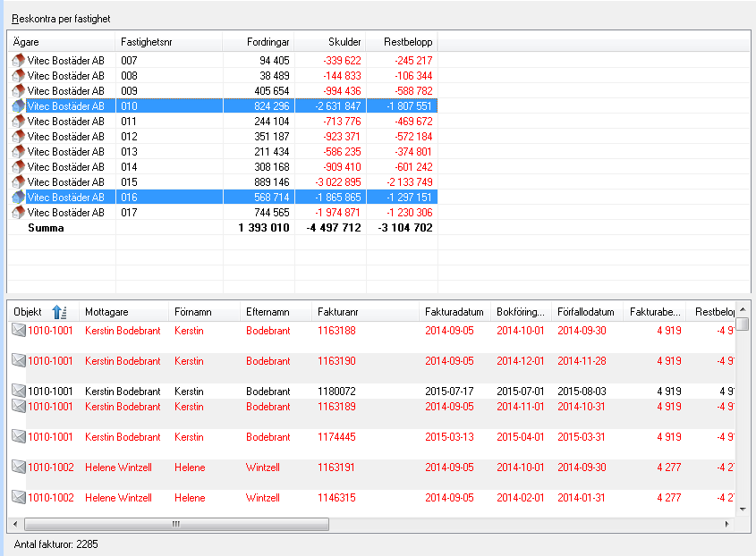Image resolution: width=756 pixels, height=556 pixels.
Task: Click Fakturadatum 2015-03-13
Action: (x=449, y=436)
